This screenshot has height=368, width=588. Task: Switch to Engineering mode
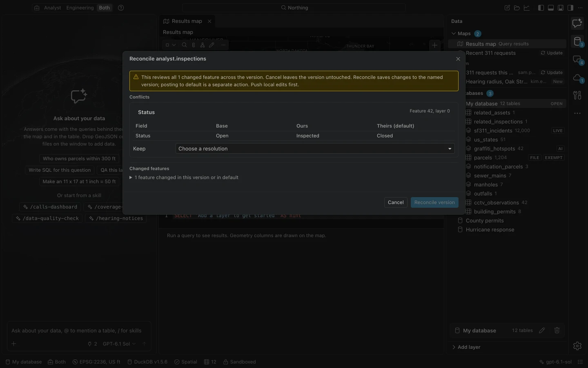tap(80, 8)
